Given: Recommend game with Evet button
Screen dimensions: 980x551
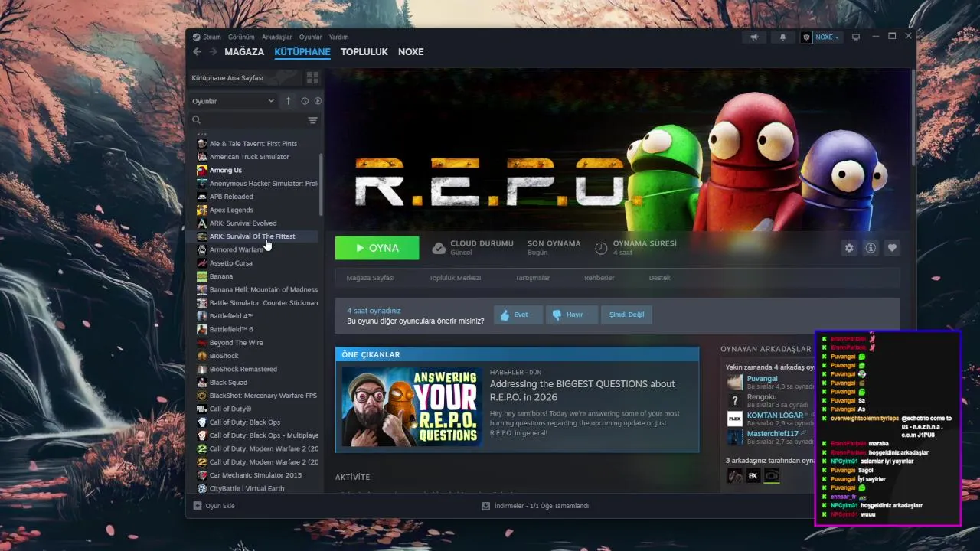Looking at the screenshot, I should (518, 315).
